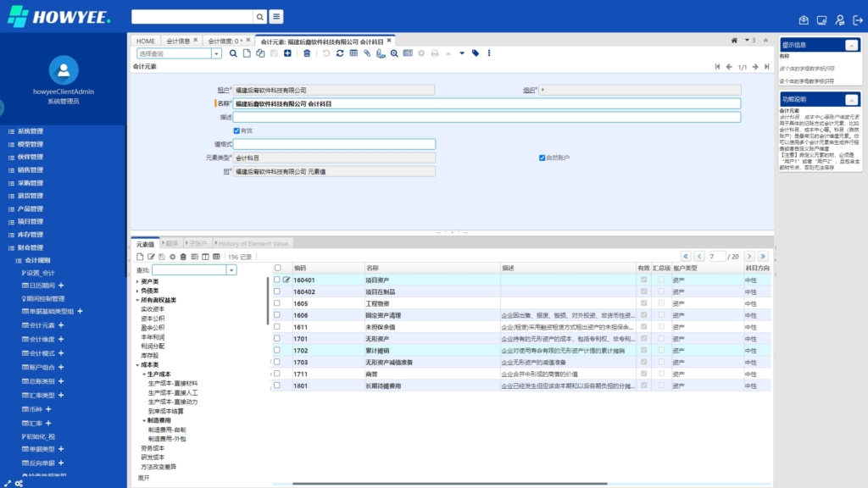Collapse the 生产成本 tree node
This screenshot has width=868, height=488.
tap(144, 374)
